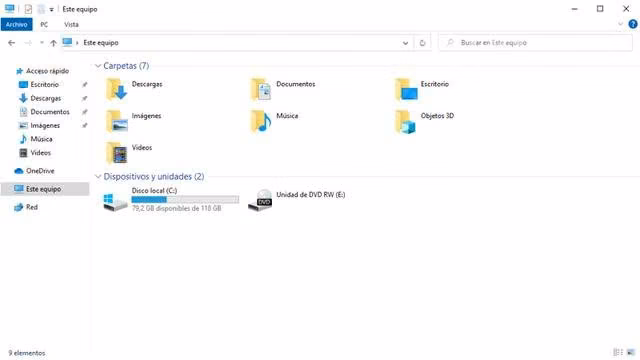
Task: Click the blue help question mark icon
Action: pos(633,24)
